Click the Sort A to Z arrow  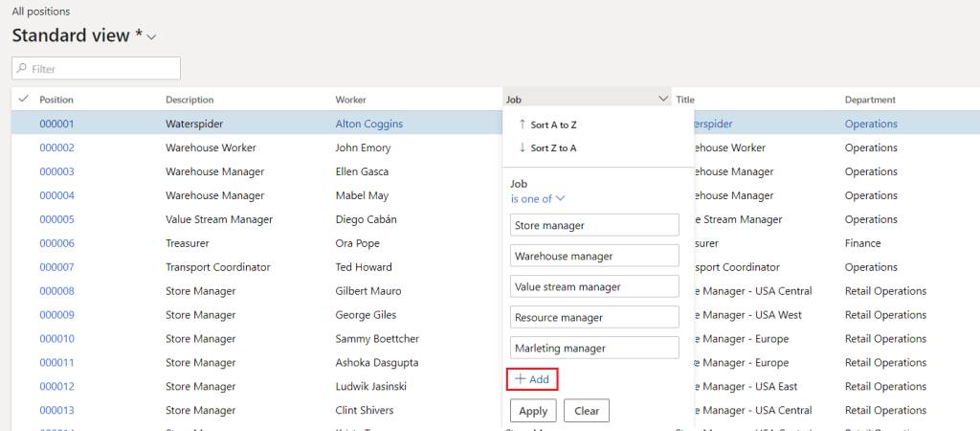pos(522,125)
